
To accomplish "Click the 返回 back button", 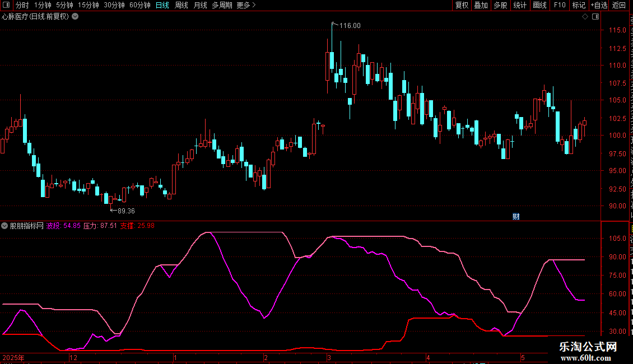I will [618, 5].
